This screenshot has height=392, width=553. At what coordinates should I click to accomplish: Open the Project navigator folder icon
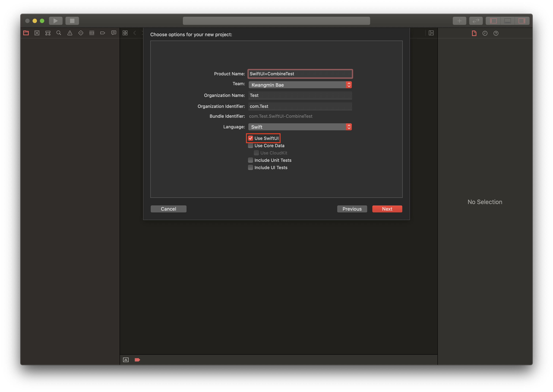point(26,33)
